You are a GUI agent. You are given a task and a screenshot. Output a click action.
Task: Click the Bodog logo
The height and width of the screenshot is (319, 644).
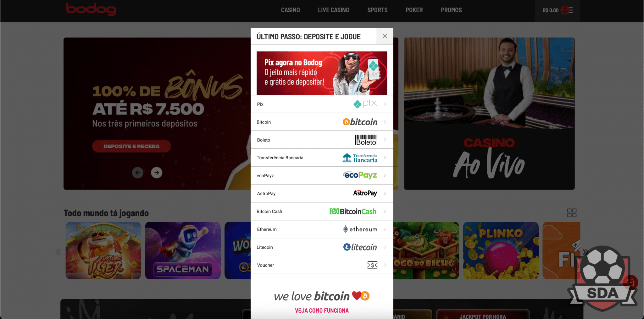pos(91,9)
